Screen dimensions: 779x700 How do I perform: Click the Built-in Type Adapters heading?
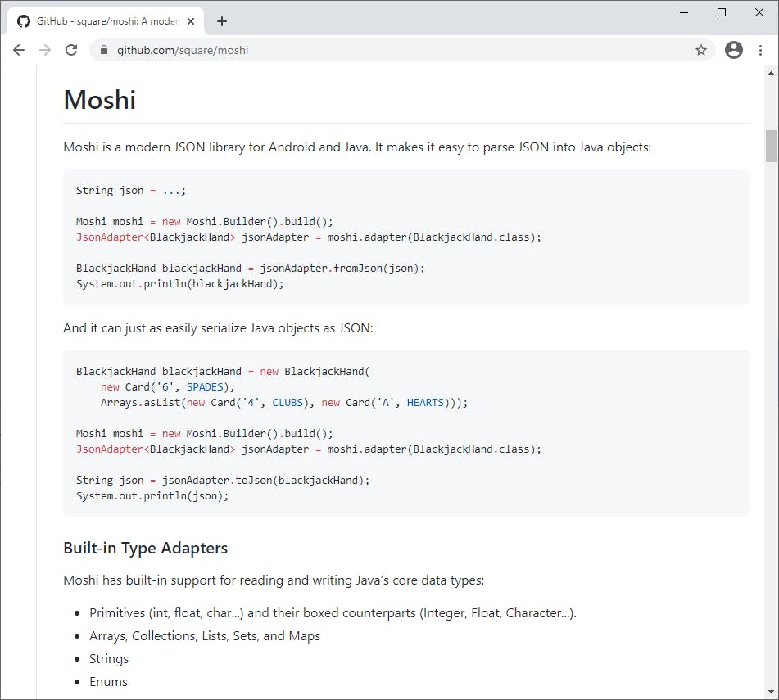[x=145, y=548]
